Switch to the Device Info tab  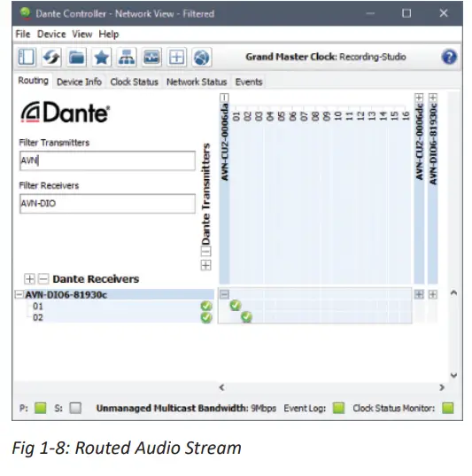click(79, 82)
